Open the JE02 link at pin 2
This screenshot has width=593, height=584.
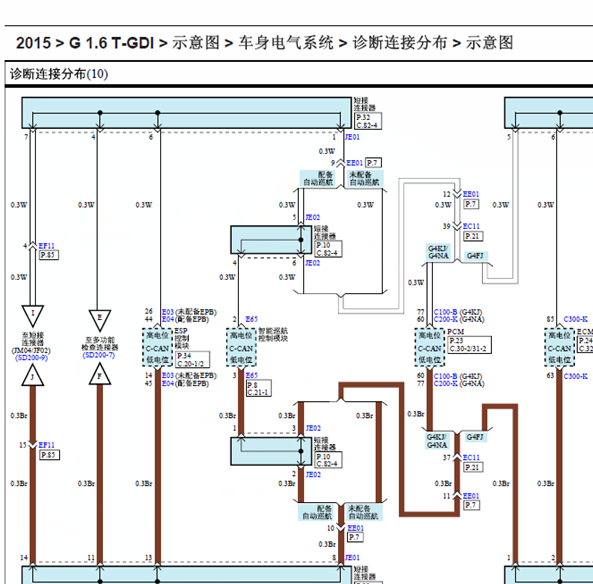coord(313,474)
